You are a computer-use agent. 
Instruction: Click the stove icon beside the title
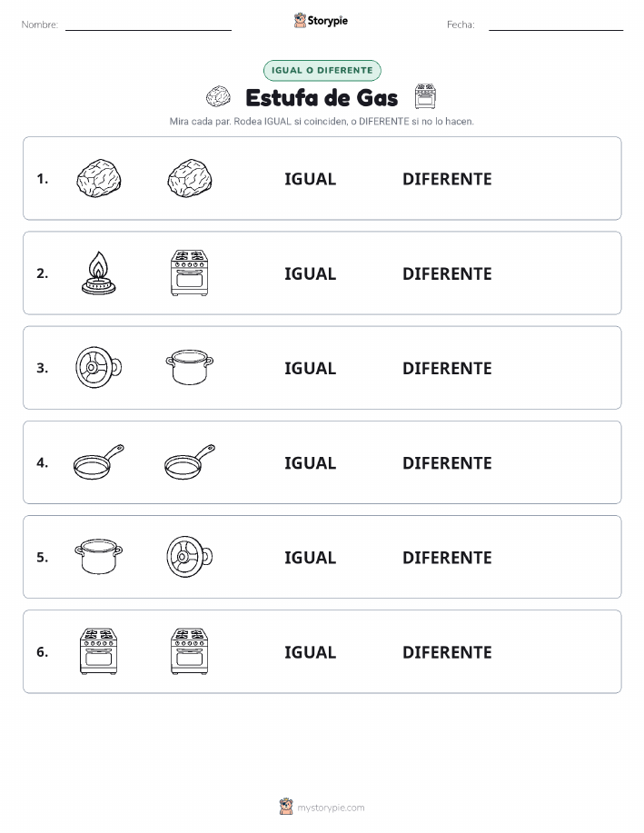(425, 96)
